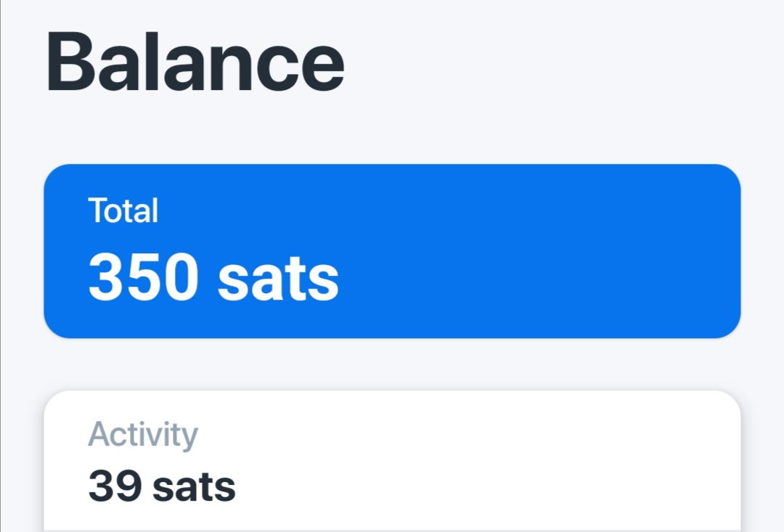Click the number 39 under Activity
The image size is (784, 532).
click(115, 486)
